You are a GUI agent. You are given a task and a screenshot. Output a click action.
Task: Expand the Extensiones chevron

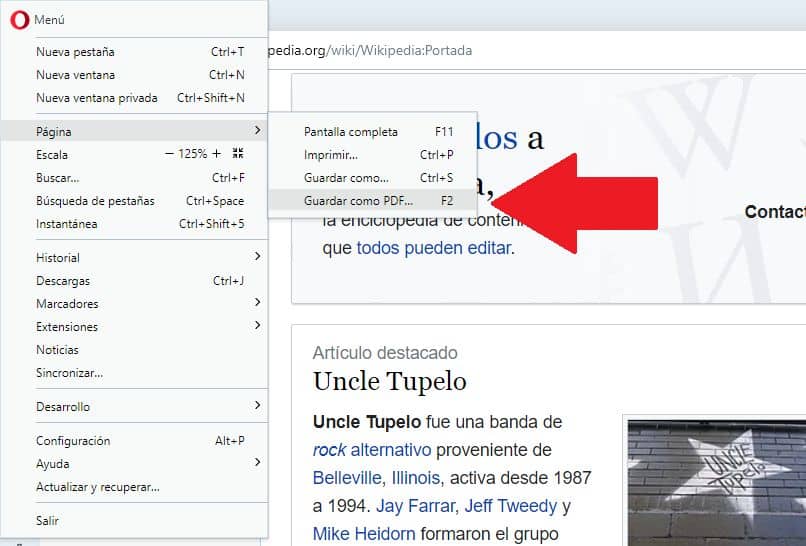[x=258, y=325]
